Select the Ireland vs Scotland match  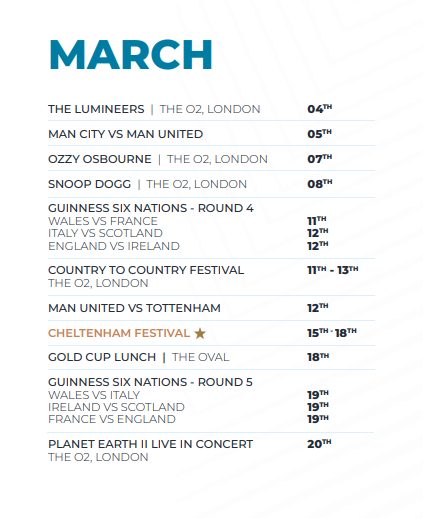point(116,407)
